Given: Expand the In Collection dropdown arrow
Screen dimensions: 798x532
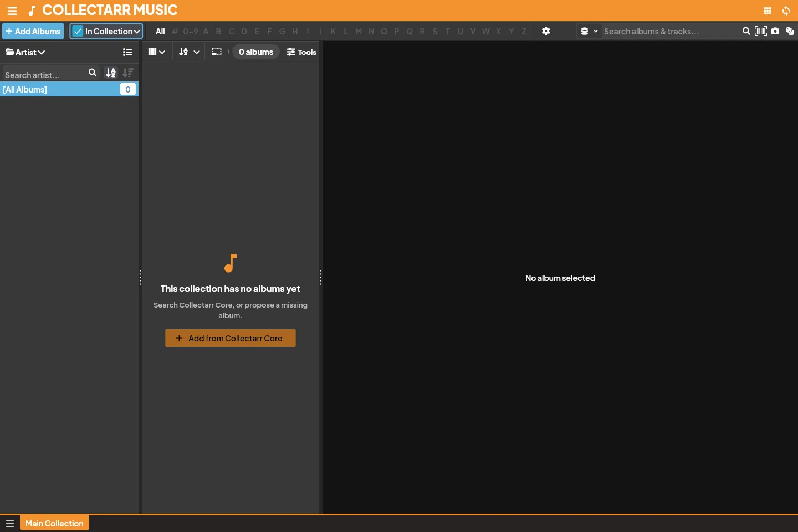Looking at the screenshot, I should (136, 32).
